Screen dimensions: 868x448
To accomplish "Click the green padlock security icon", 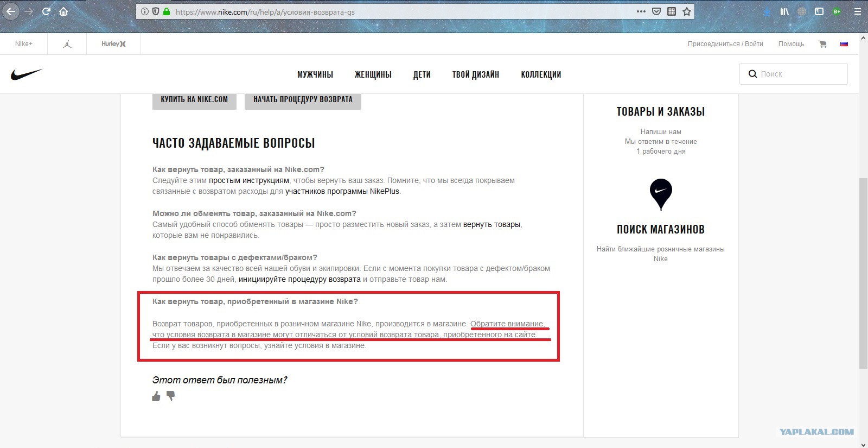I will coord(166,11).
